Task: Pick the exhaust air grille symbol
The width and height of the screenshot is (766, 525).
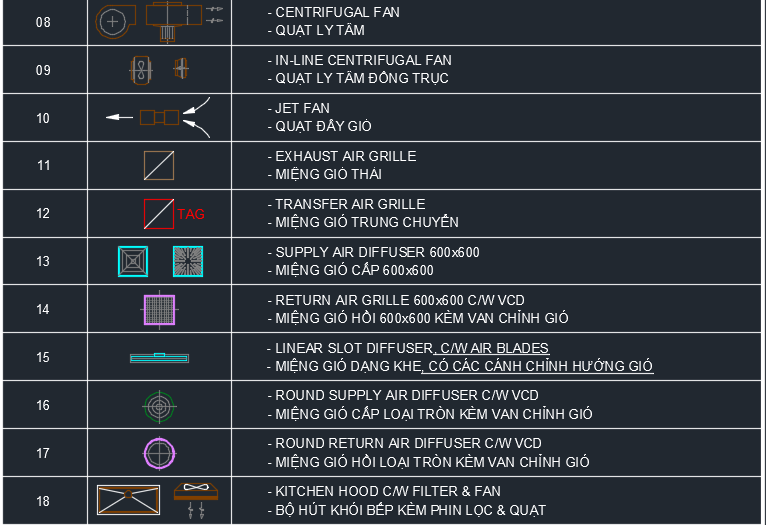Action: 159,166
